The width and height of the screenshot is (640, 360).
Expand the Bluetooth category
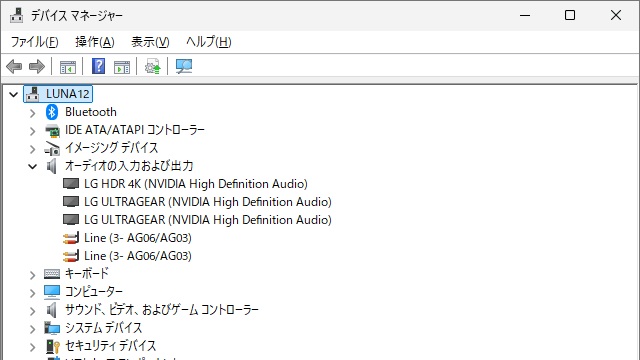[x=33, y=113]
